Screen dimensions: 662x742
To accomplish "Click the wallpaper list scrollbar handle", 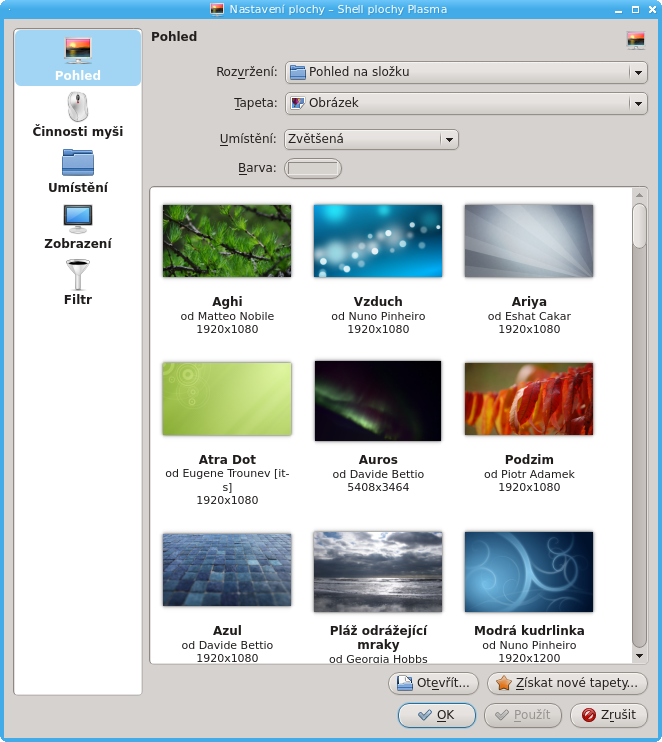I will point(639,226).
